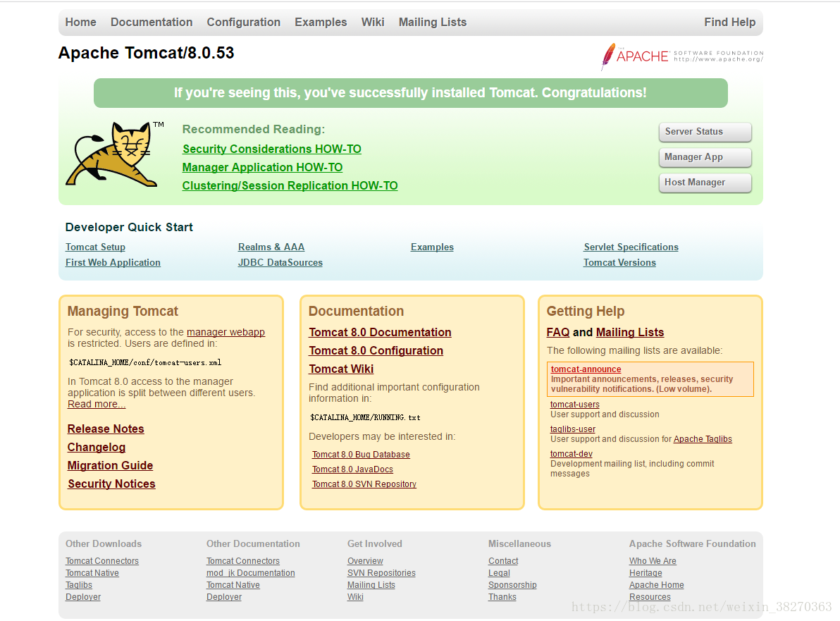The image size is (840, 621).
Task: Open Servlet Specifications link
Action: pos(631,247)
